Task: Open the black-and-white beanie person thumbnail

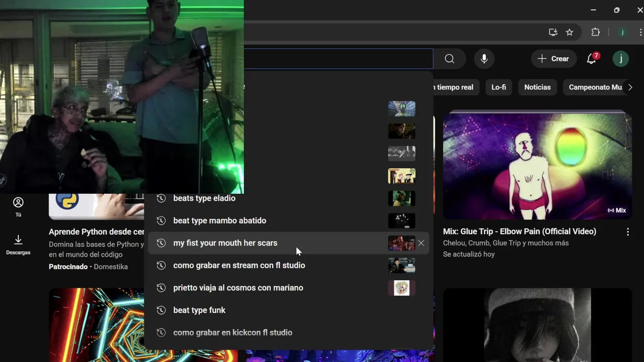Action: click(x=537, y=325)
